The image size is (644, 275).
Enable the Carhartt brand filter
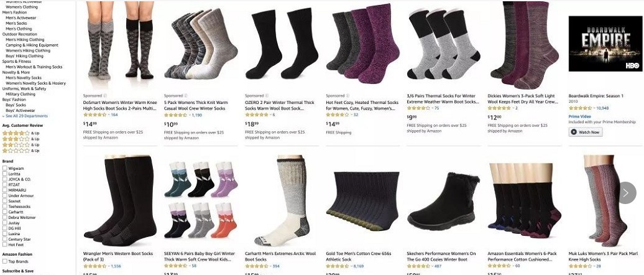(5, 212)
